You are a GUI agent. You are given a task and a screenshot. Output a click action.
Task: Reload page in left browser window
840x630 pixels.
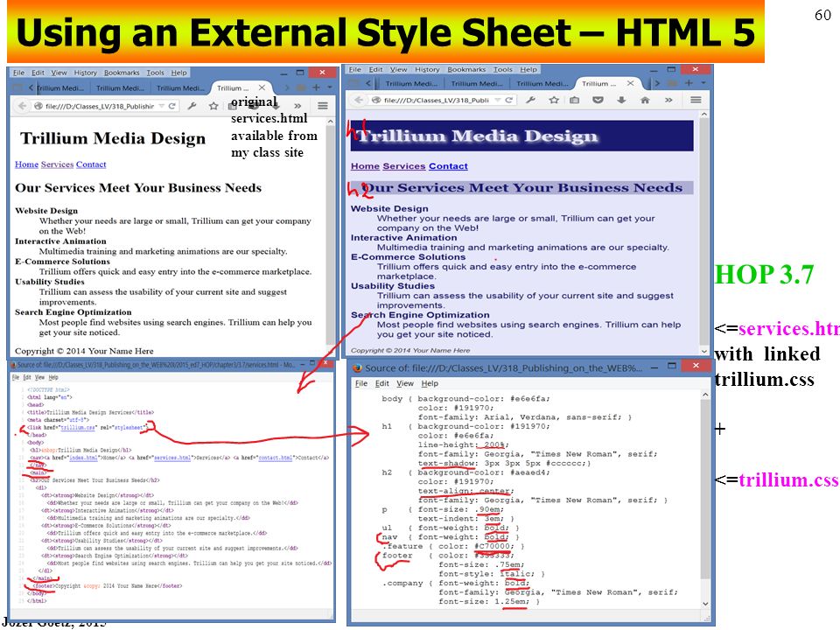[x=172, y=106]
